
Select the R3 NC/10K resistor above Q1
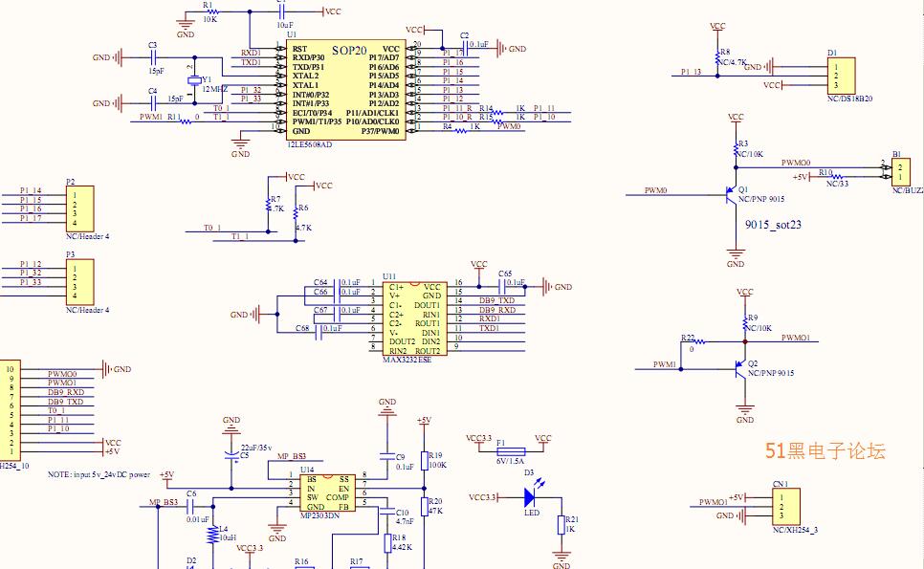(x=736, y=150)
